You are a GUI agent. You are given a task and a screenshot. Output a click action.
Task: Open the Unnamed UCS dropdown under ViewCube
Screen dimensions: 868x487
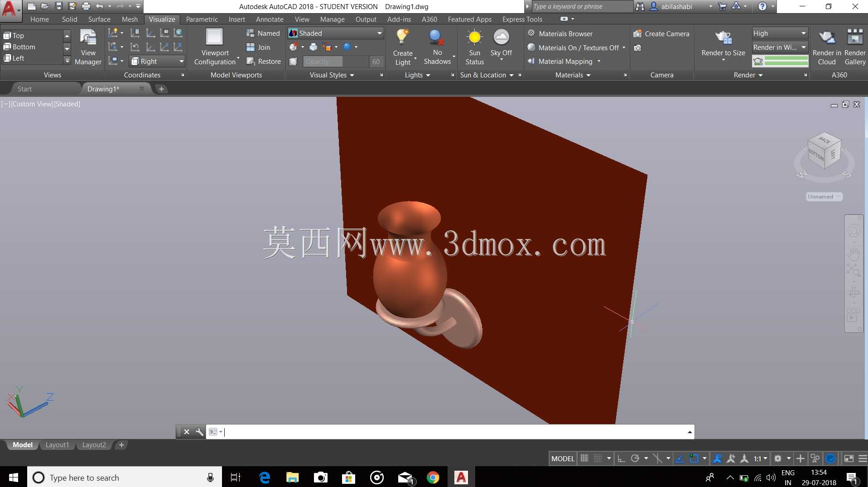pos(824,196)
